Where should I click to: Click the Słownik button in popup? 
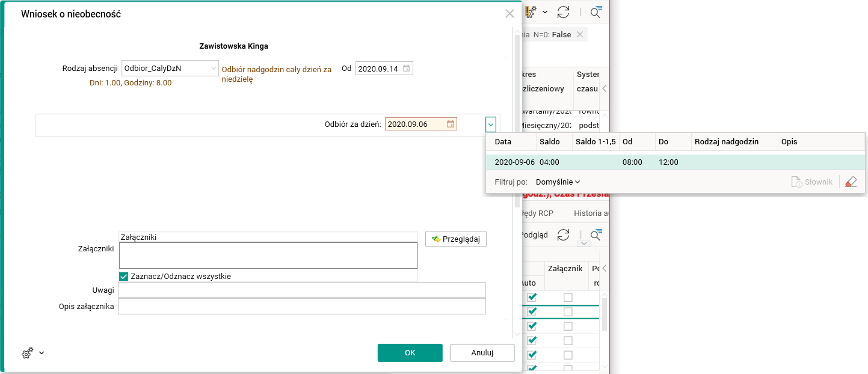[x=811, y=182]
